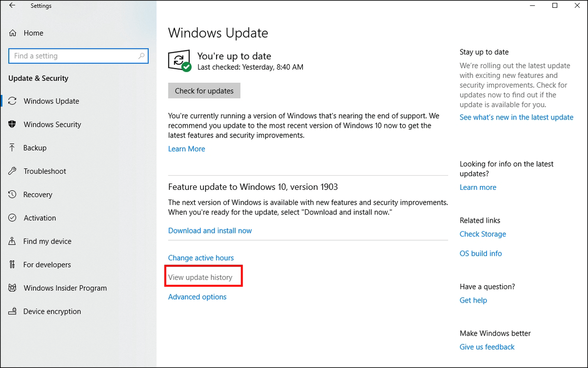The height and width of the screenshot is (368, 588).
Task: Click the Windows Insider Program cat icon
Action: tap(13, 288)
